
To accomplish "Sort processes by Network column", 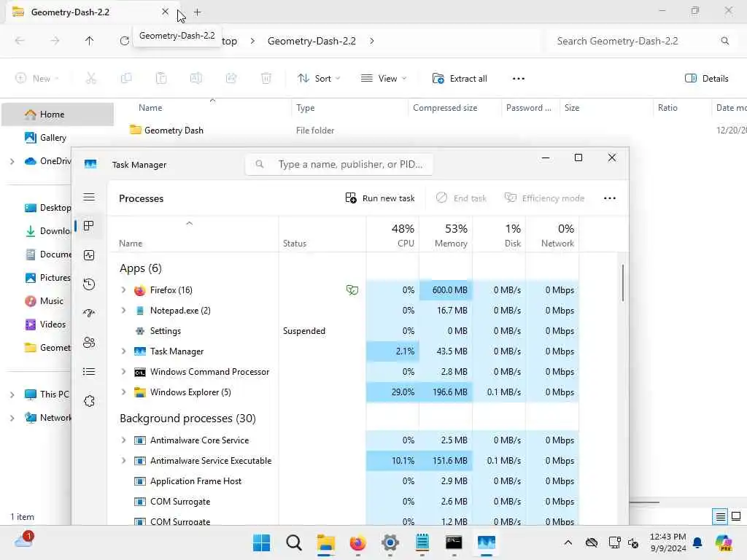I will [x=553, y=235].
